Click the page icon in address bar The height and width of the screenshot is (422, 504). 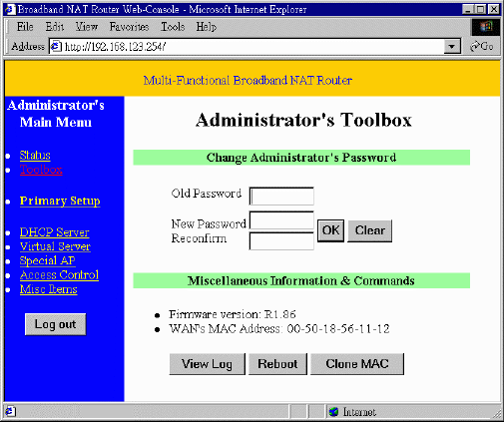[x=56, y=46]
